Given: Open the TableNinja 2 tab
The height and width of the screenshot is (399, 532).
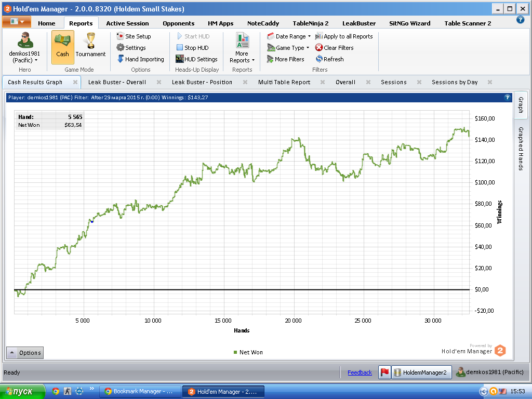Looking at the screenshot, I should click(311, 23).
